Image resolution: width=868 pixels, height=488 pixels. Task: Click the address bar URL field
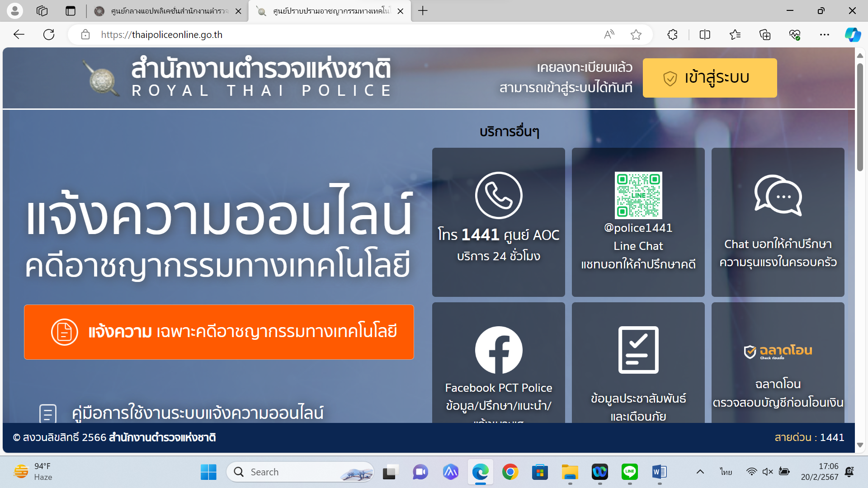[316, 35]
